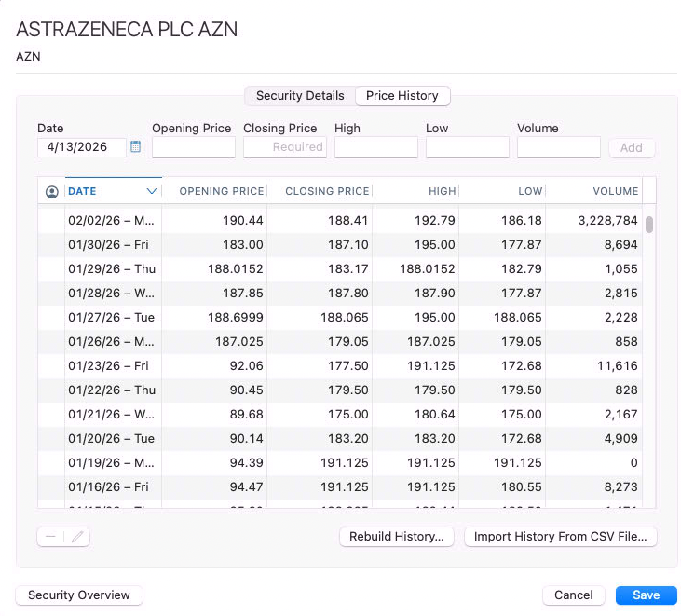Click low value 180.55 cell
This screenshot has height=616, width=681.
pos(521,487)
